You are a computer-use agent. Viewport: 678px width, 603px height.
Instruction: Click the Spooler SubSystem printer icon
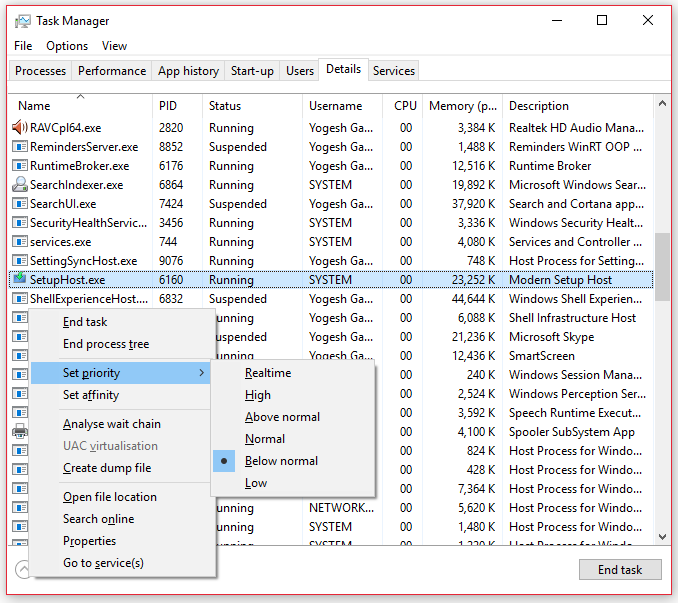19,431
